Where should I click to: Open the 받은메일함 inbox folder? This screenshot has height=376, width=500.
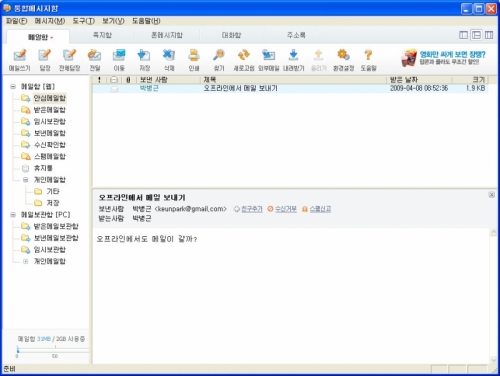coord(50,110)
